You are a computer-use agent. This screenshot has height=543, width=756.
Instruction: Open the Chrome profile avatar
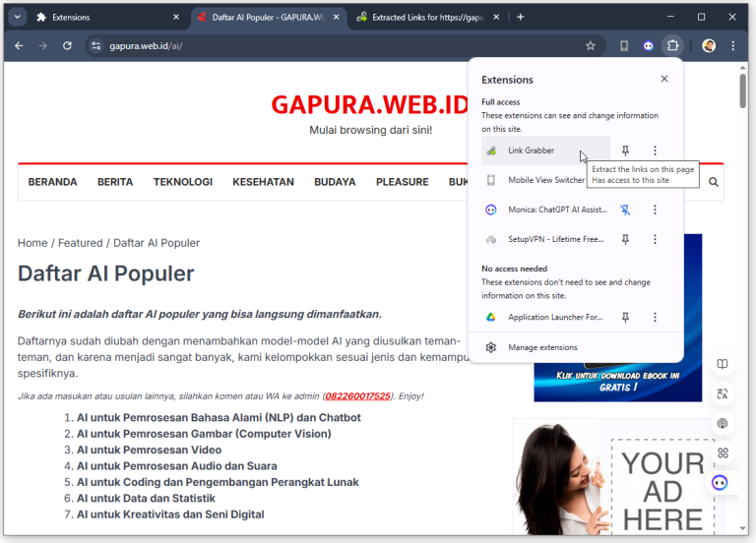tap(709, 46)
